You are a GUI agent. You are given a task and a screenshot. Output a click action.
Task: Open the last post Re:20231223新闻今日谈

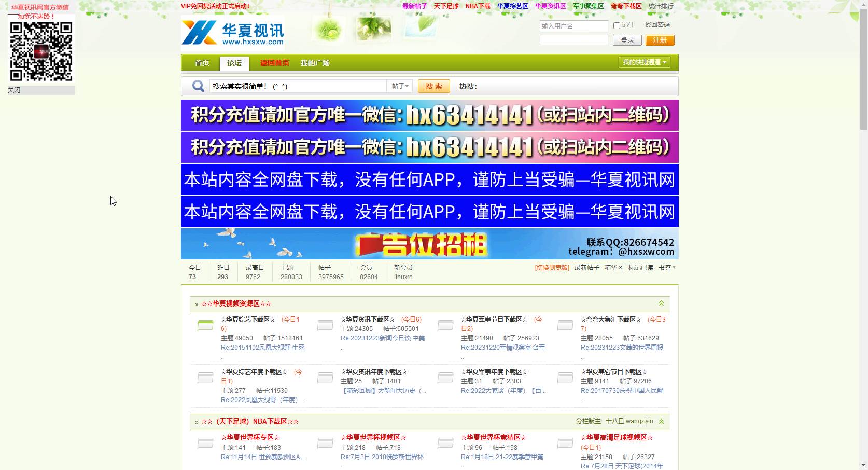[383, 338]
